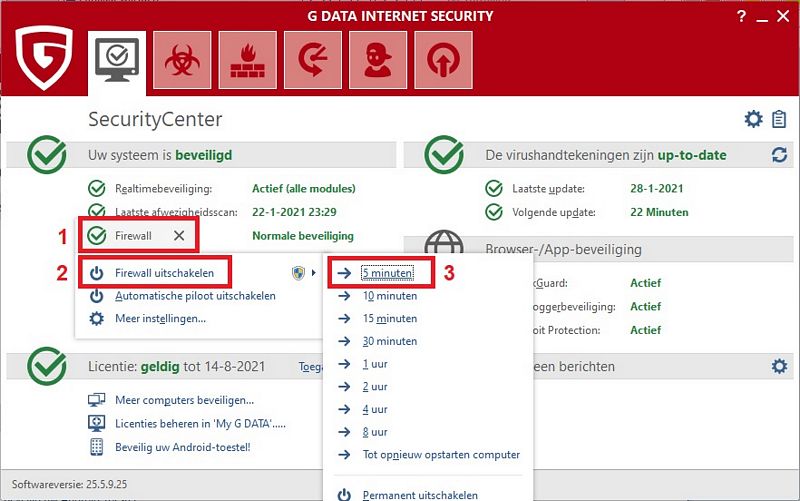Click Meer computers beveiligen... link

tap(184, 400)
